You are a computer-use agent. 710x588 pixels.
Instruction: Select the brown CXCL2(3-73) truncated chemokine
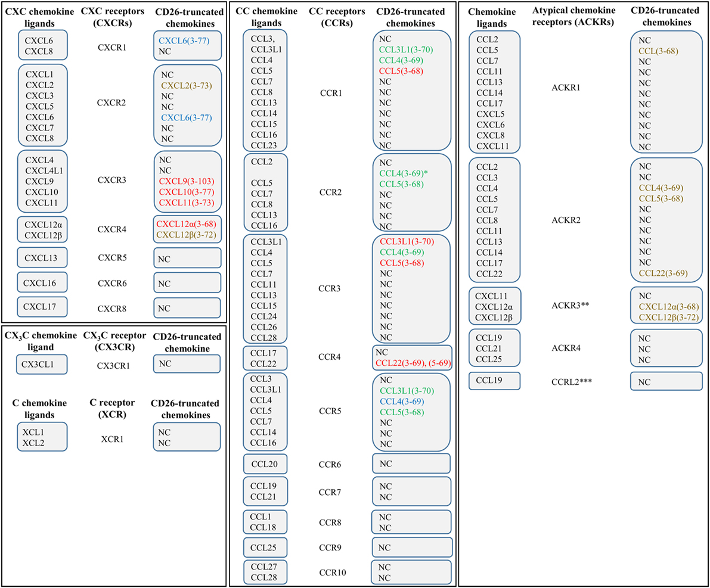point(187,86)
